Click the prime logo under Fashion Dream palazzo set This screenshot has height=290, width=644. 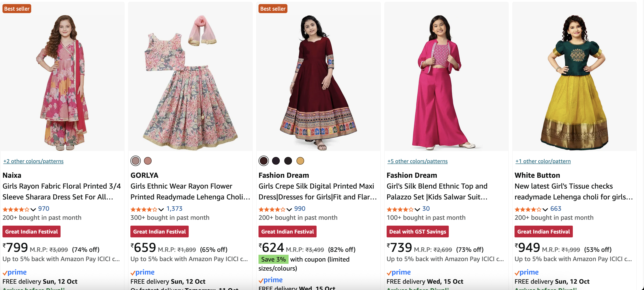399,272
